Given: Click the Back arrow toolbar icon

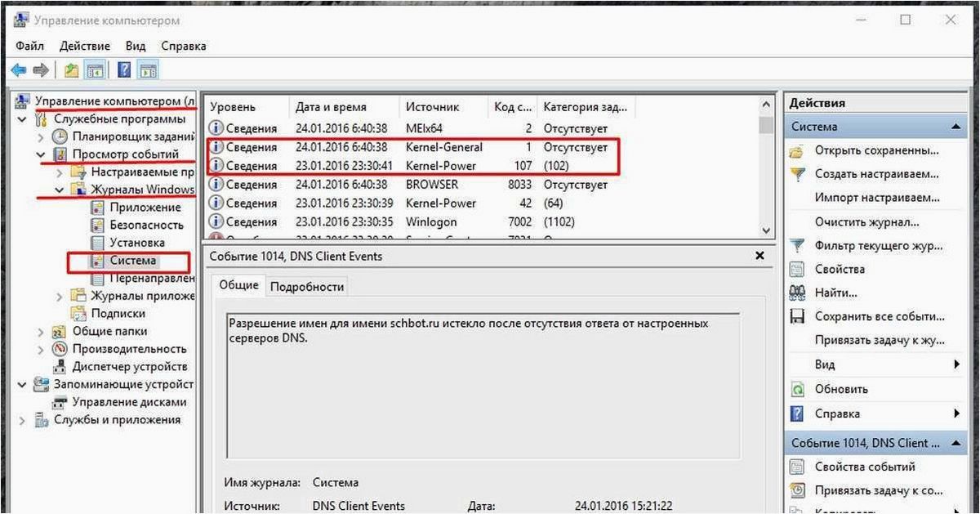Looking at the screenshot, I should (x=18, y=71).
